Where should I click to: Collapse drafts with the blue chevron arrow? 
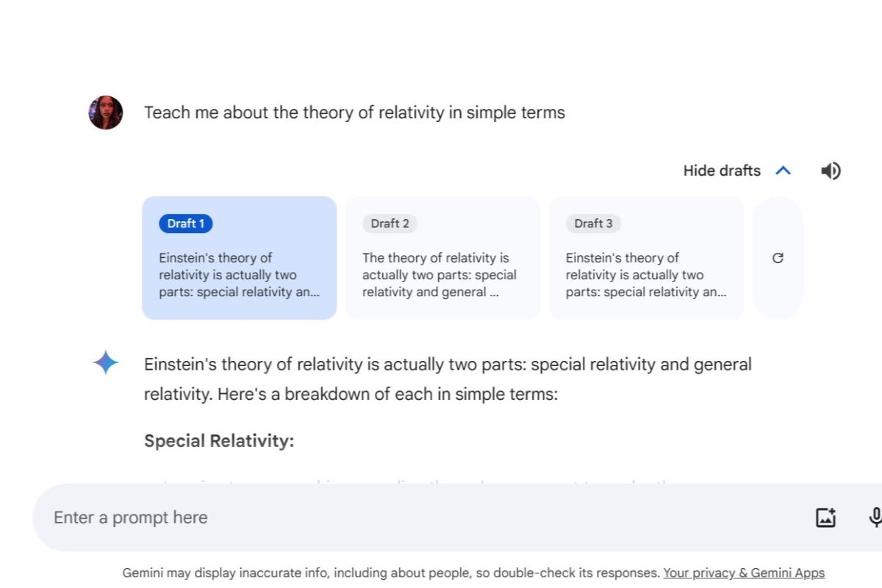click(784, 171)
